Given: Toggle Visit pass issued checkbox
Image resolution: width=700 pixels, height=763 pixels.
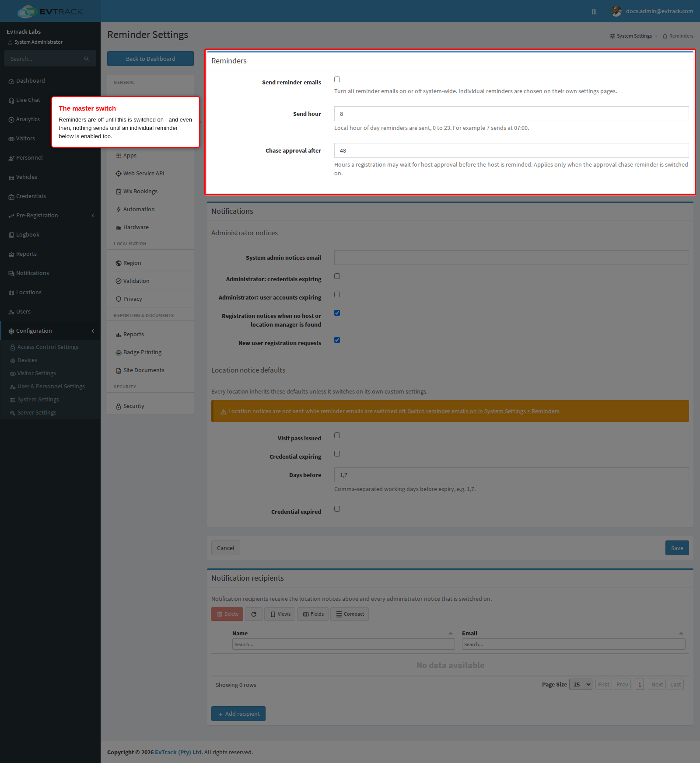Looking at the screenshot, I should tap(337, 435).
